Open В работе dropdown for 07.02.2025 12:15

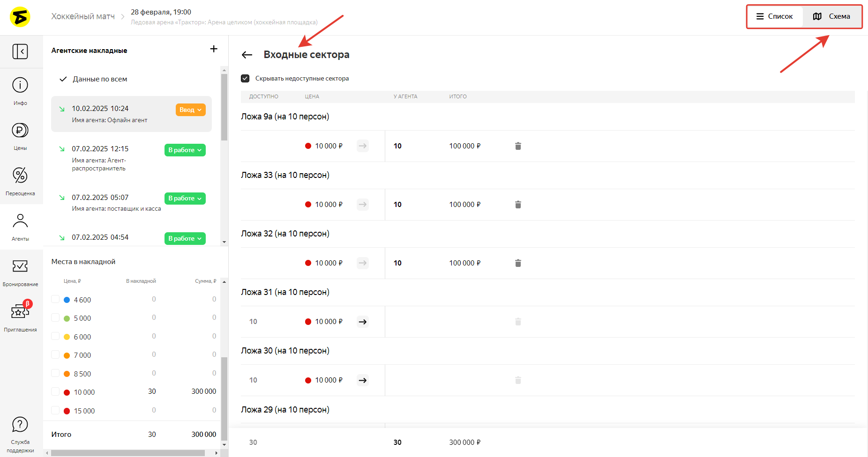185,150
